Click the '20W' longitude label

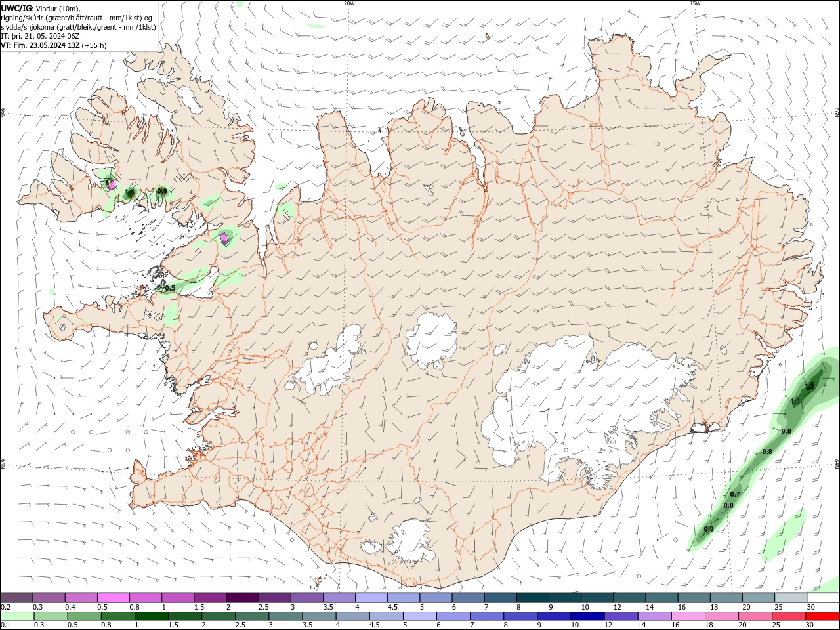point(349,3)
